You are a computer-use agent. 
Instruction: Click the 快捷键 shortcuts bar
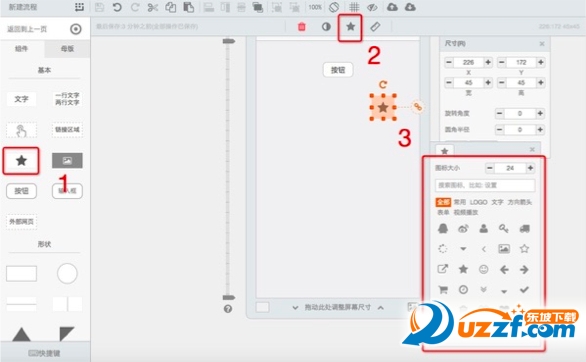tap(45, 353)
